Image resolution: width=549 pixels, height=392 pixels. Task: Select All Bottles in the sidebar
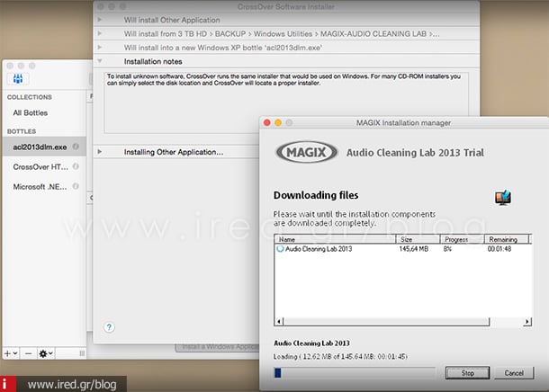pyautogui.click(x=30, y=112)
